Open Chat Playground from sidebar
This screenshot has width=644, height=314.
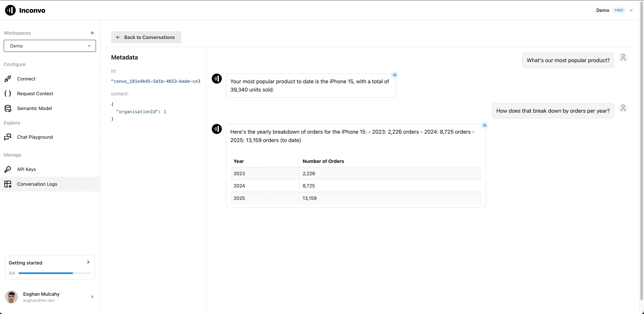tap(35, 137)
